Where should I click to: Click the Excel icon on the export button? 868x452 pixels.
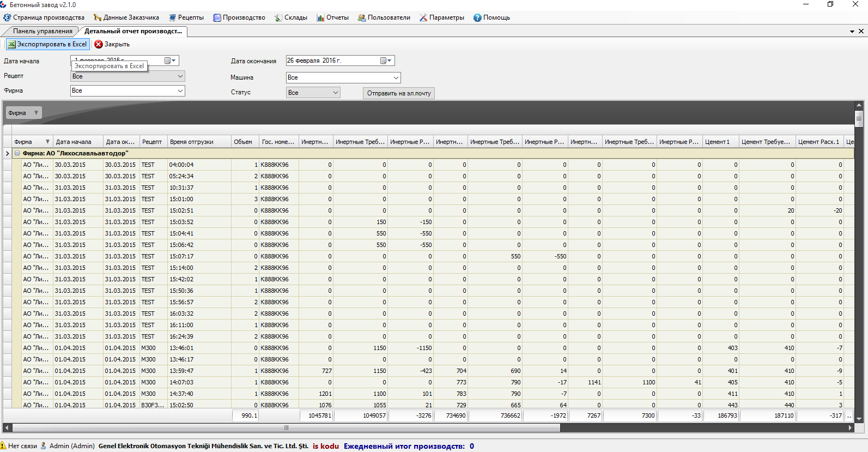11,44
